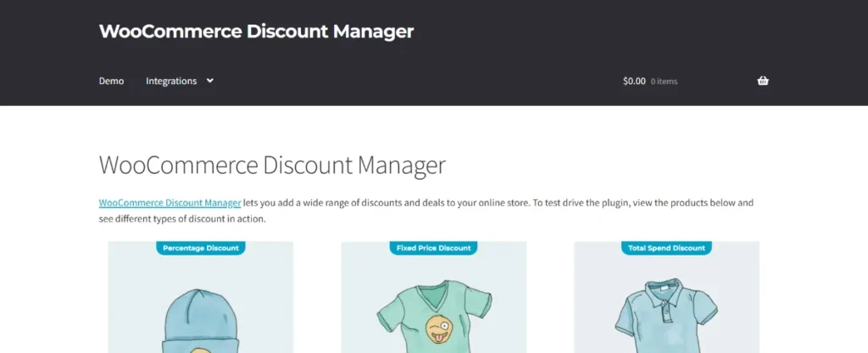The image size is (868, 353).
Task: Open the green emoji t-shirt product image
Action: tap(433, 297)
